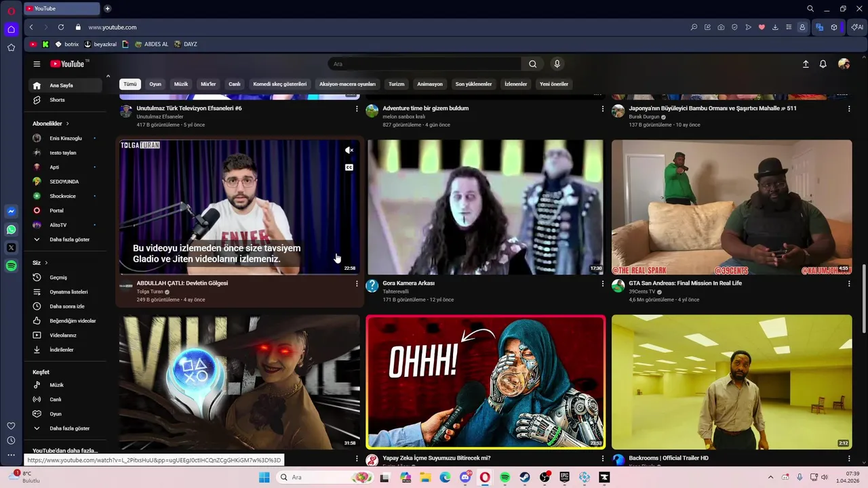Viewport: 868px width, 488px height.
Task: Open WhatsApp in the Opera sidebar
Action: click(11, 230)
